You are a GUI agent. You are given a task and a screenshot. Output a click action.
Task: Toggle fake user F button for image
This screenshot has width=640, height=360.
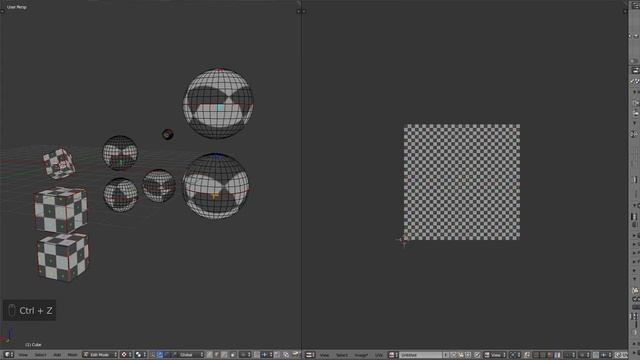(x=446, y=355)
